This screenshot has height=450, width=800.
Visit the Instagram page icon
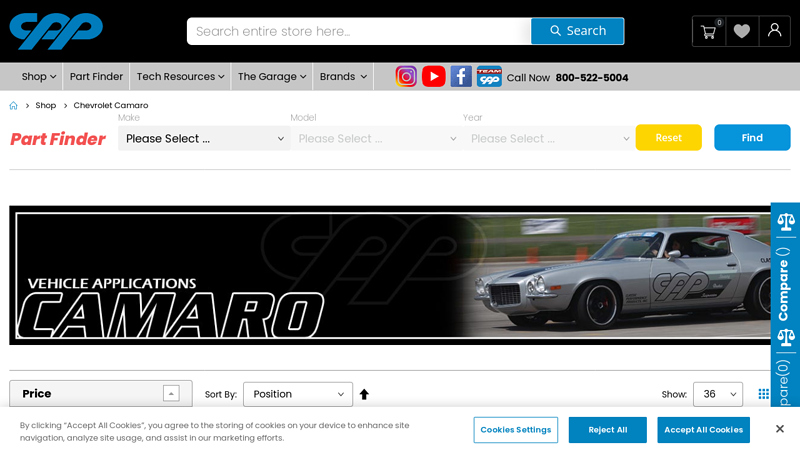(406, 77)
